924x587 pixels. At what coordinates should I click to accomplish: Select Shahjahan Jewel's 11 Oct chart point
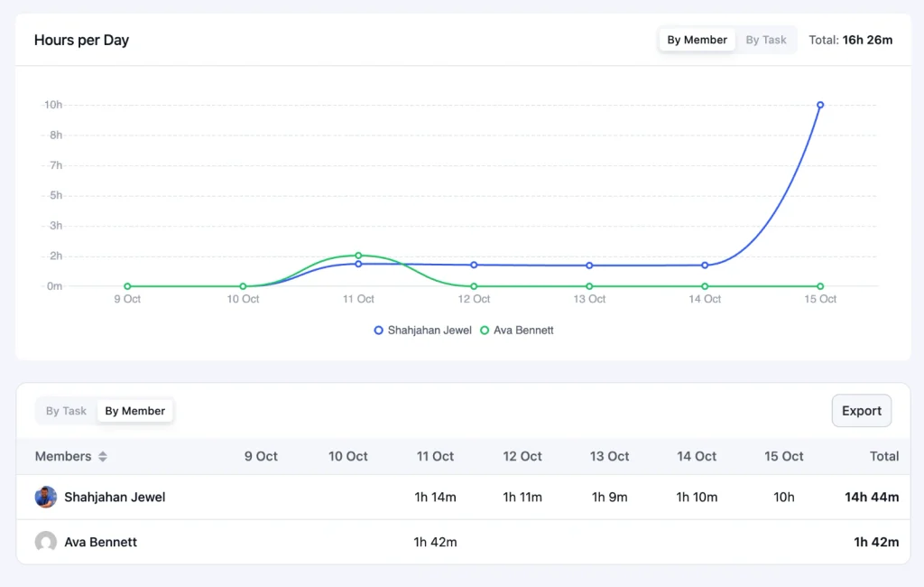point(358,265)
